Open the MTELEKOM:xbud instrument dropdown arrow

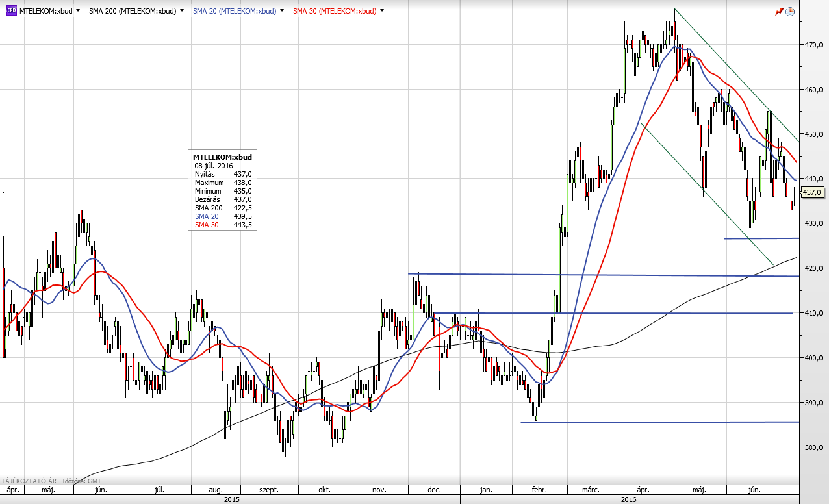78,11
